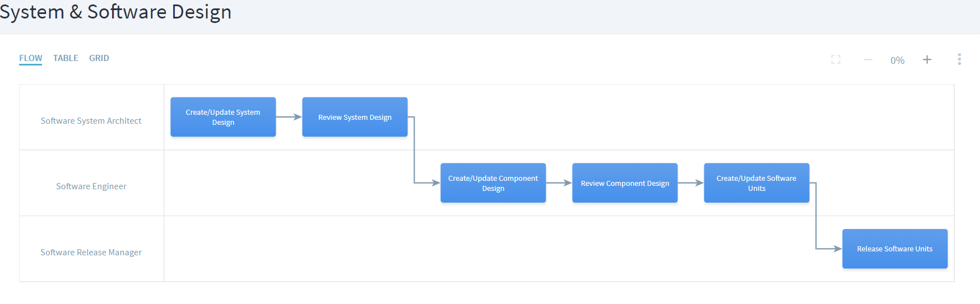
Task: Click the Software System Architect lane label
Action: (91, 121)
